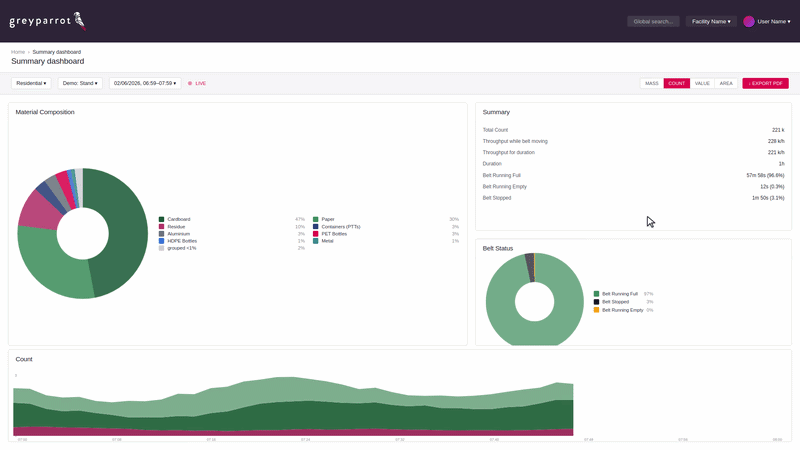The height and width of the screenshot is (450, 800).
Task: Open the User Name menu
Action: click(773, 21)
